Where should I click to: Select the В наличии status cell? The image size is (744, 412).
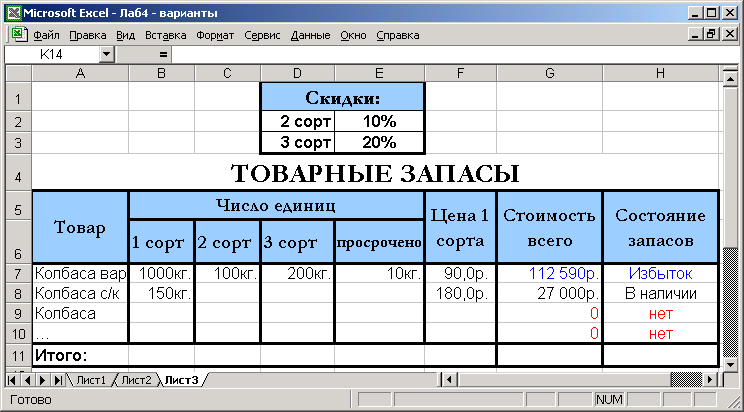pos(661,294)
